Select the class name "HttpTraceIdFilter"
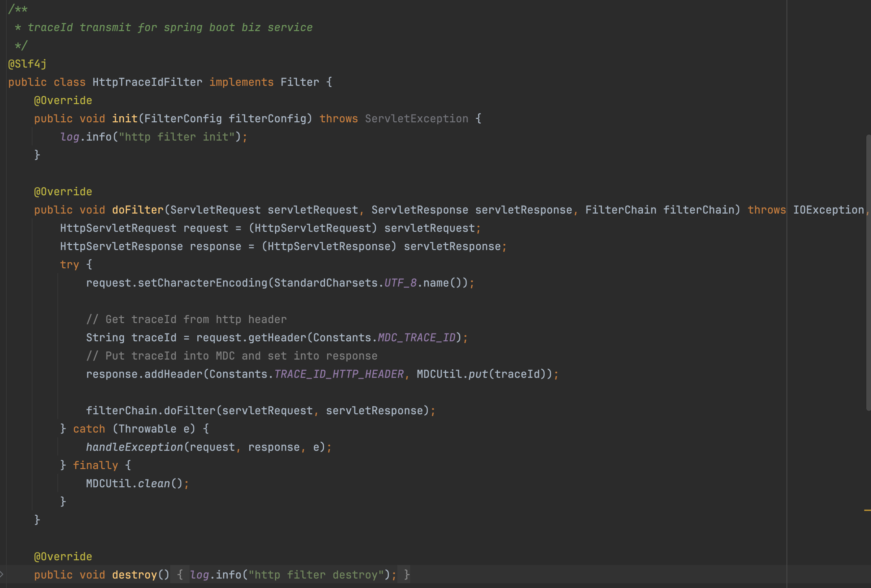Viewport: 871px width, 588px height. [147, 82]
